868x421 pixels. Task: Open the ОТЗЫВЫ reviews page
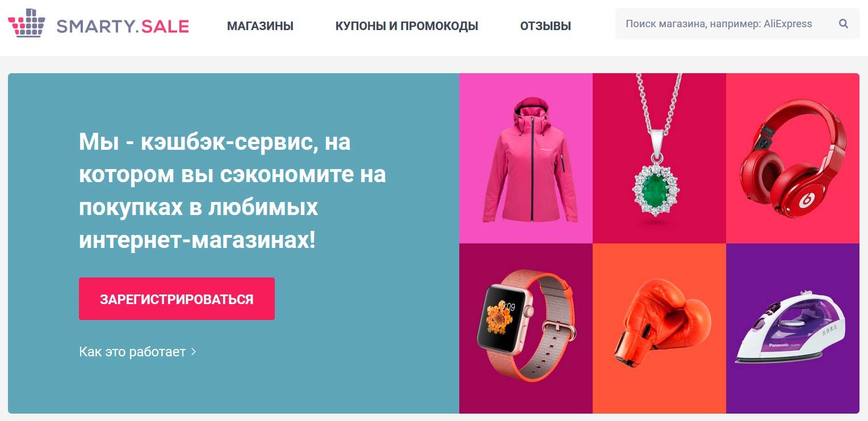tap(546, 26)
